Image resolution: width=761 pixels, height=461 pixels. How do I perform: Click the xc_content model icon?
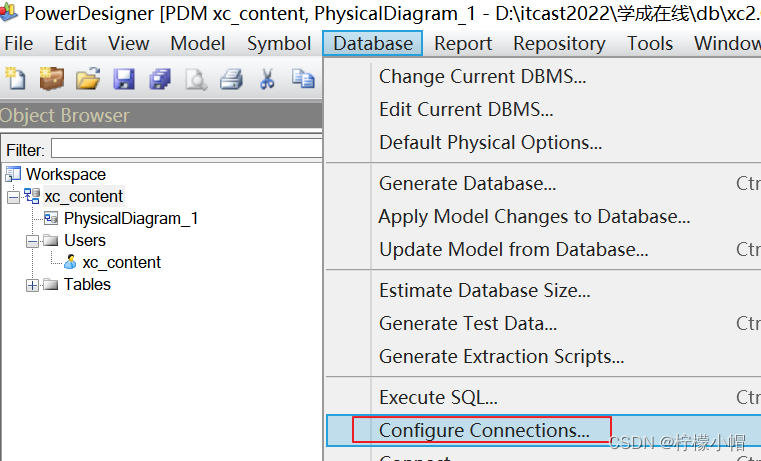[32, 196]
